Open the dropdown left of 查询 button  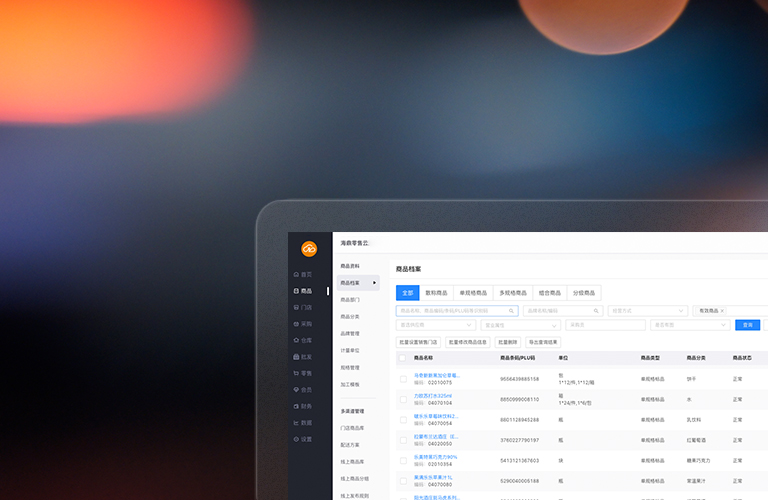[x=690, y=325]
